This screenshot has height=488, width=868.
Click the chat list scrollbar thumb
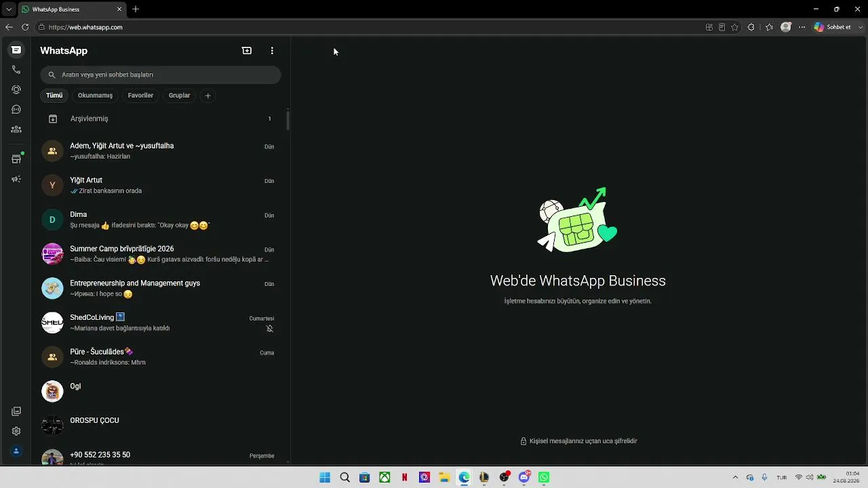click(x=288, y=121)
